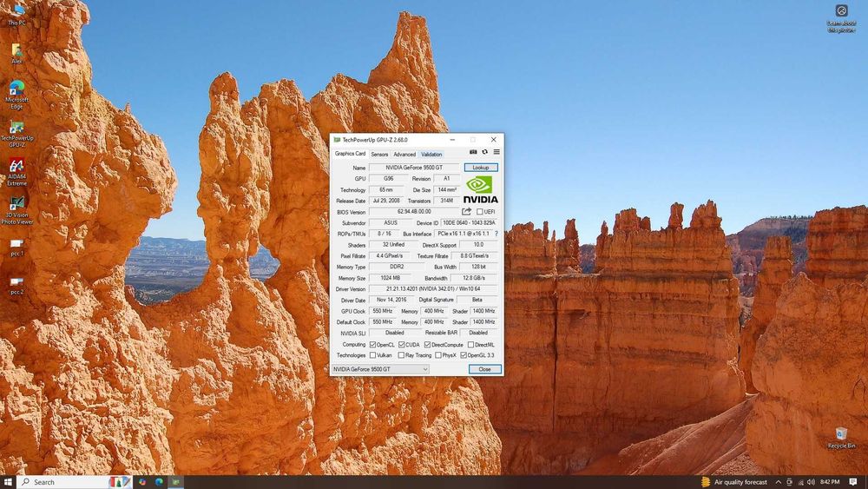Screen dimensions: 868x489
Task: Click the Name field with GeForce 9500 GT
Action: [414, 168]
